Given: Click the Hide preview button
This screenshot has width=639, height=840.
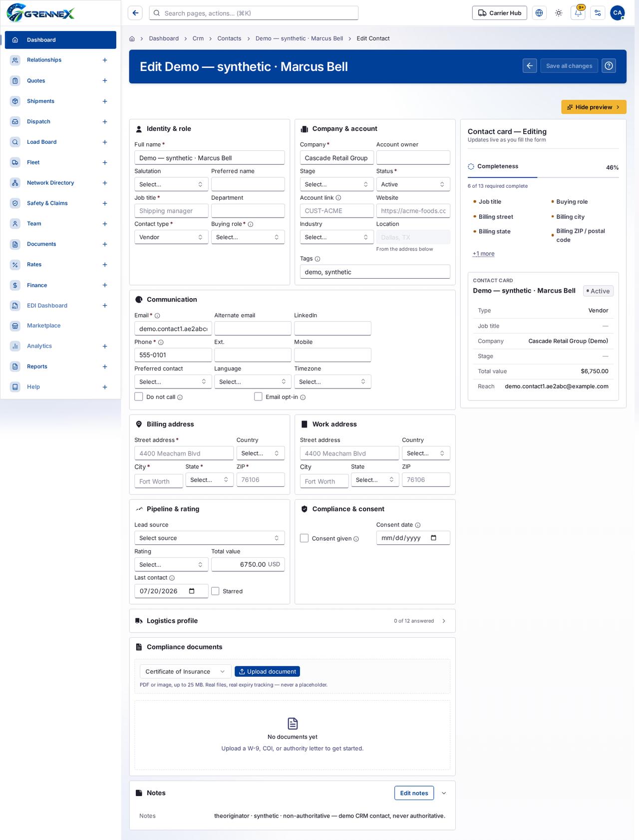Looking at the screenshot, I should tap(594, 107).
